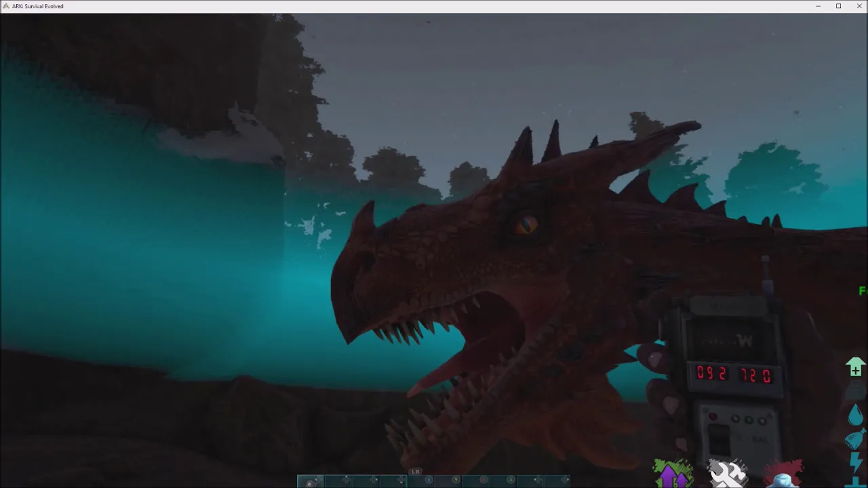This screenshot has width=868, height=488.
Task: Click the wrench and hammer status icon
Action: pyautogui.click(x=728, y=474)
